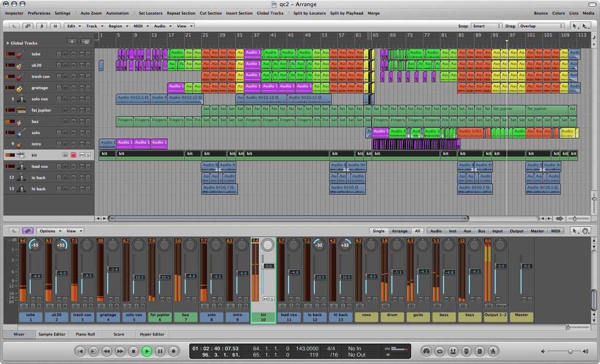Click the Metronome button in the transport

click(493, 352)
